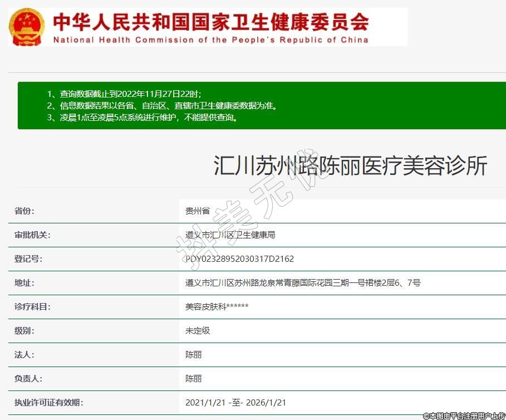Image resolution: width=506 pixels, height=420 pixels.
Task: Click the license validity dates 2021/1/21 to 2026/1/21
Action: (235, 403)
